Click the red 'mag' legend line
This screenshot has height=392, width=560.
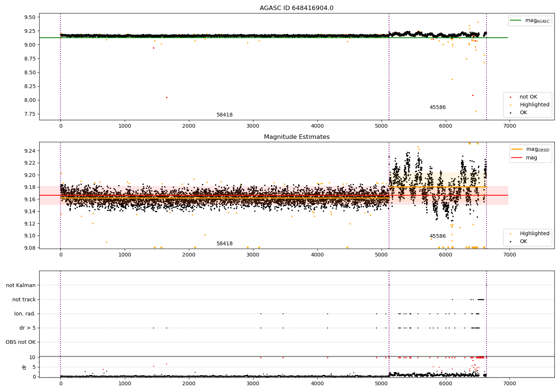(x=517, y=158)
